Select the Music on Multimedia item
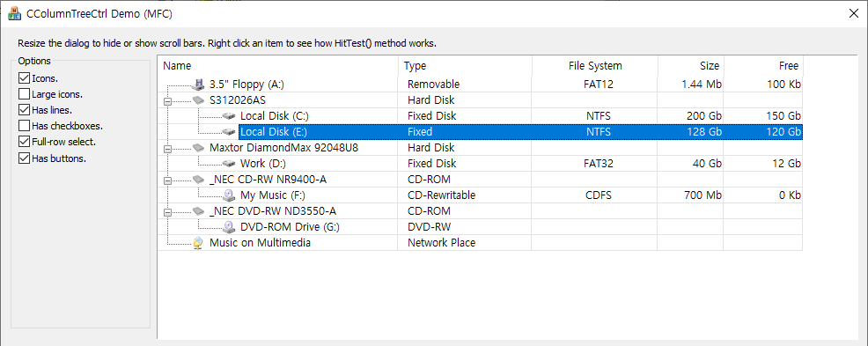The width and height of the screenshot is (868, 346). 260,242
